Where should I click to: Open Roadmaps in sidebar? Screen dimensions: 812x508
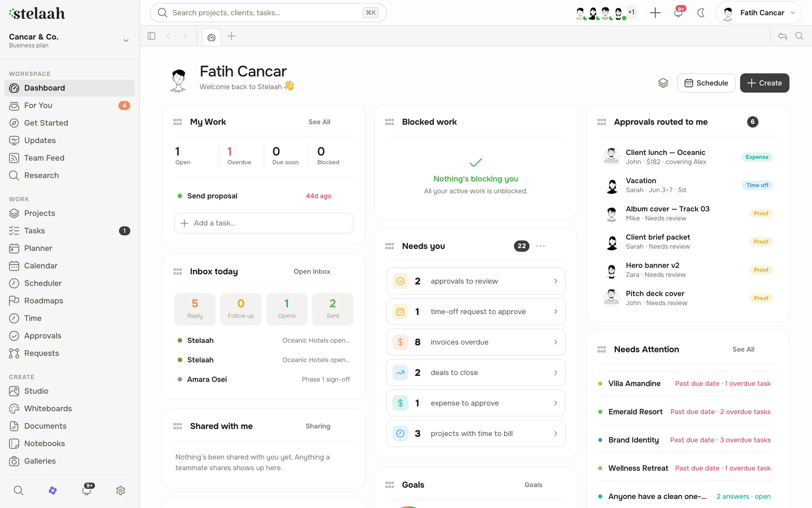[69, 301]
